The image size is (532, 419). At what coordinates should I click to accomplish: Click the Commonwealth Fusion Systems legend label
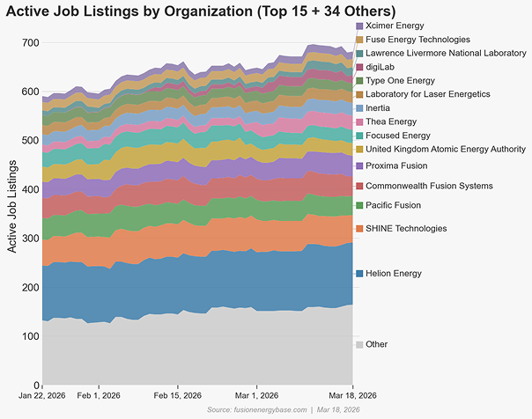coord(429,186)
